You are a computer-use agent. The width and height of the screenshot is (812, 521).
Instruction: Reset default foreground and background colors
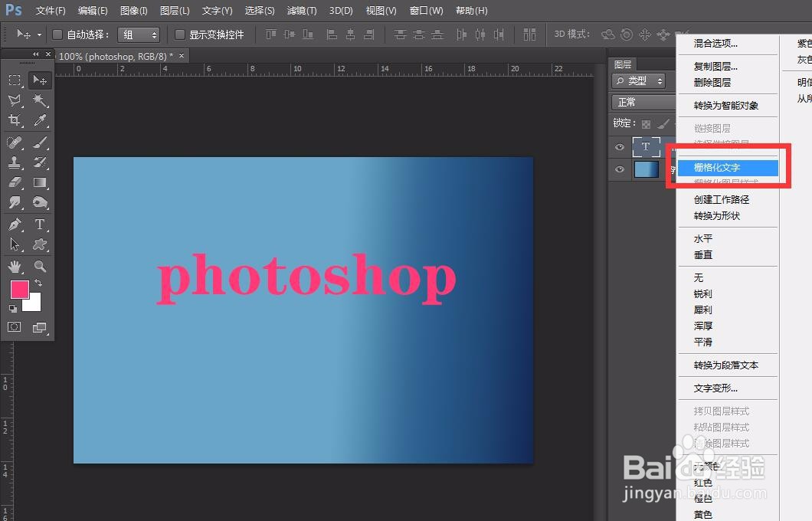click(x=13, y=309)
